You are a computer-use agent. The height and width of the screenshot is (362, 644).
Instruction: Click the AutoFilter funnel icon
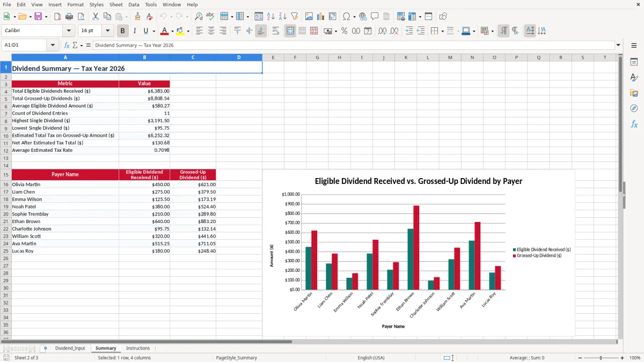(294, 17)
